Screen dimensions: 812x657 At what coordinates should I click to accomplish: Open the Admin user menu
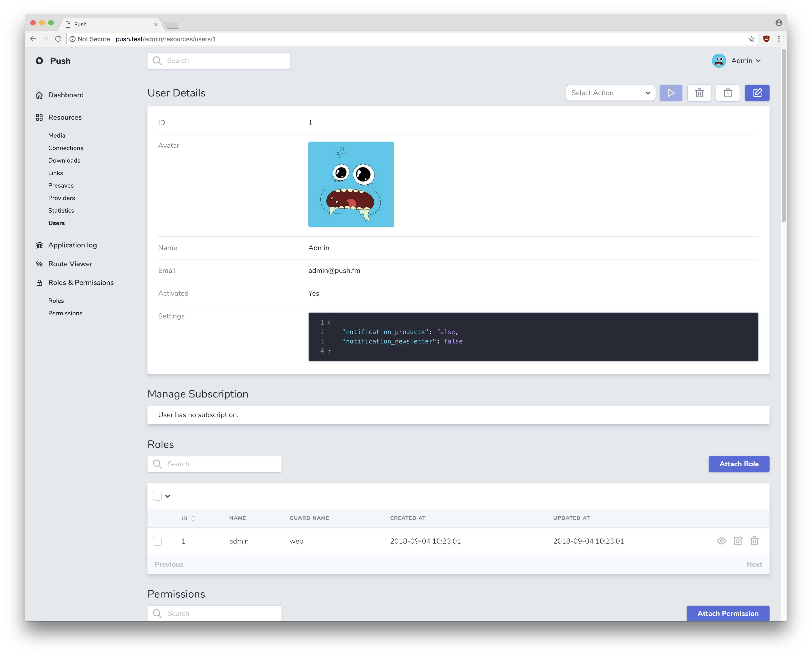pyautogui.click(x=736, y=61)
